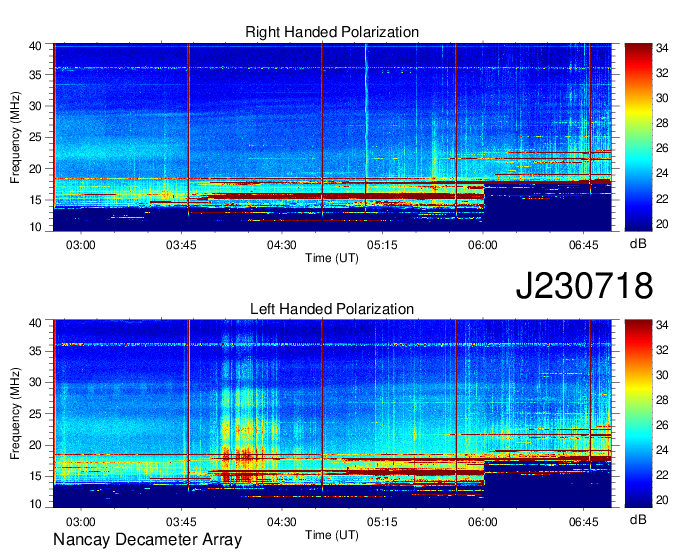Viewport: 680px width, 552px height.
Task: Click the 05:15 time tick of the bottom plot
Action: pos(382,522)
